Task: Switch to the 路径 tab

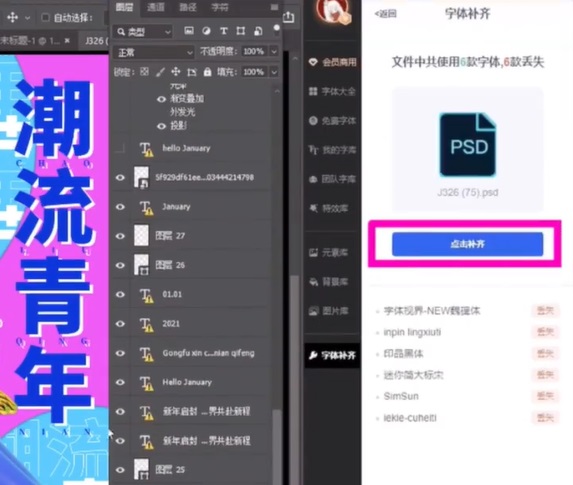Action: click(x=188, y=7)
